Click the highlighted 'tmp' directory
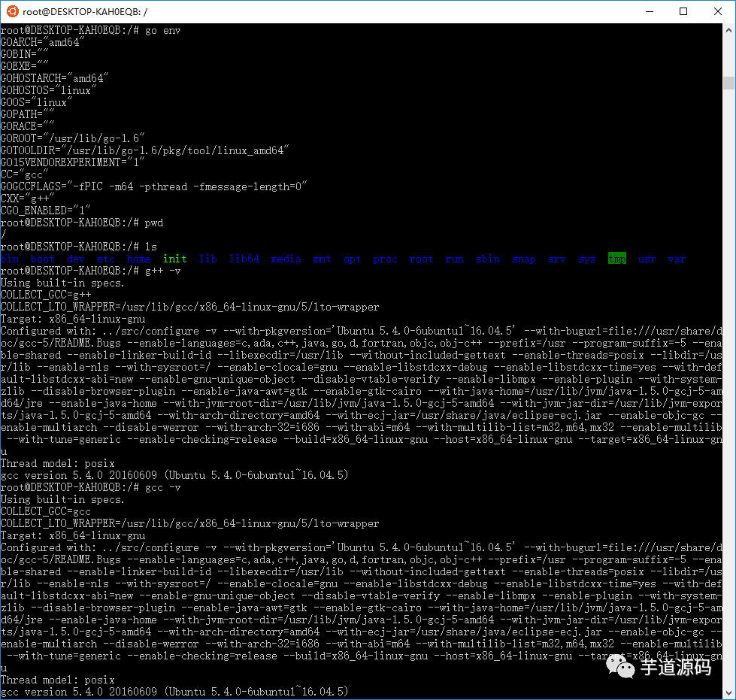 [616, 259]
